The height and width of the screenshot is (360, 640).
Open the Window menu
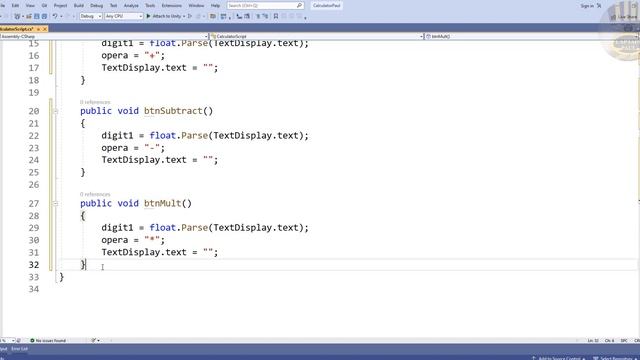[x=196, y=6]
